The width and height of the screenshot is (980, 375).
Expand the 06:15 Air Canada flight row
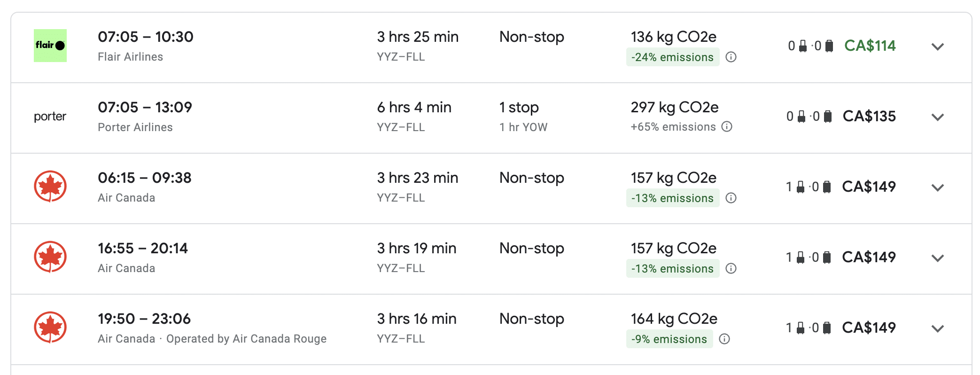click(938, 187)
